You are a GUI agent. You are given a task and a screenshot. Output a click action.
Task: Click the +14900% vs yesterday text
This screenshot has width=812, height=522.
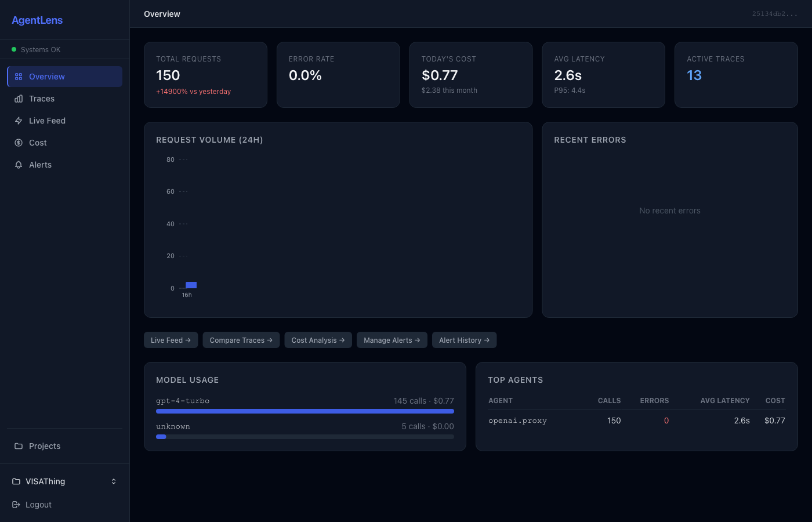(194, 92)
